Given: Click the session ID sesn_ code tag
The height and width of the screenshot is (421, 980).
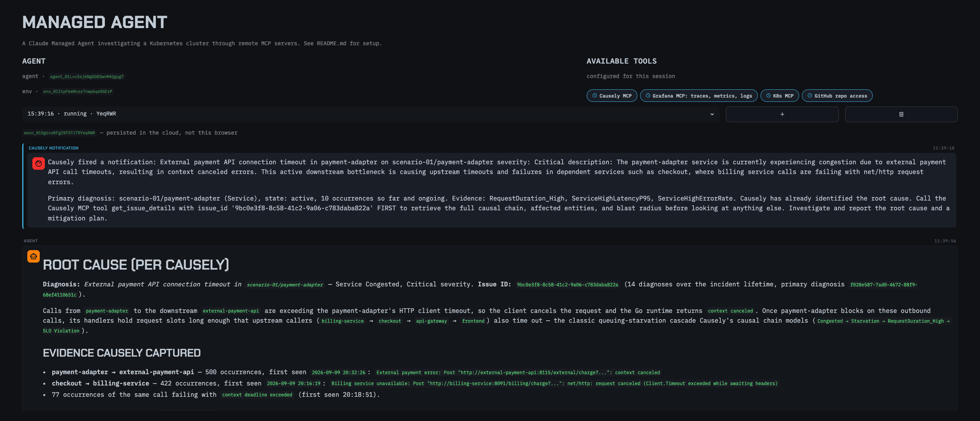Looking at the screenshot, I should coord(59,133).
